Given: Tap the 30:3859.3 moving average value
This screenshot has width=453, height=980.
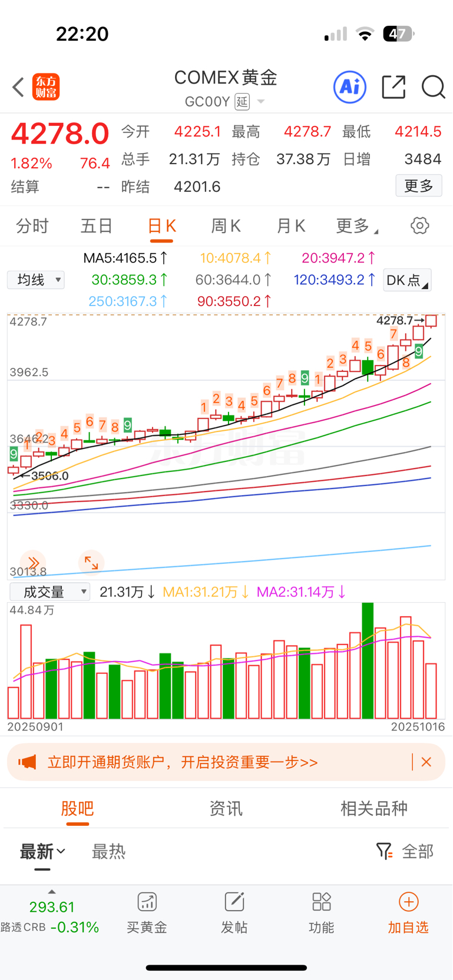Looking at the screenshot, I should click(x=130, y=280).
